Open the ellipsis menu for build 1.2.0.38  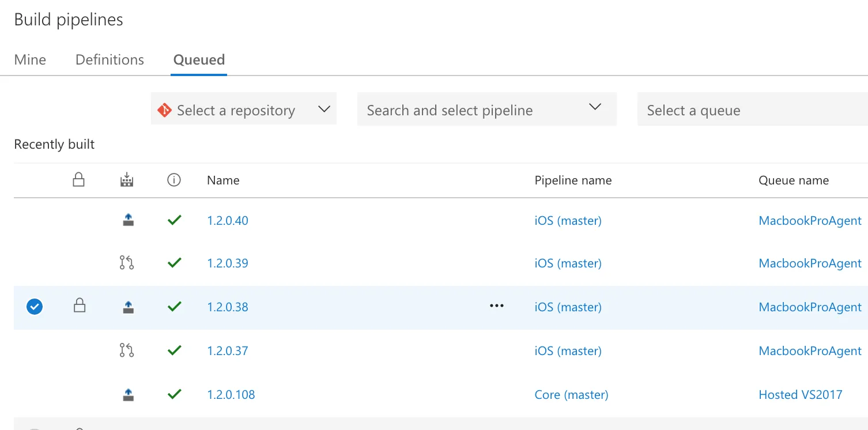[496, 306]
